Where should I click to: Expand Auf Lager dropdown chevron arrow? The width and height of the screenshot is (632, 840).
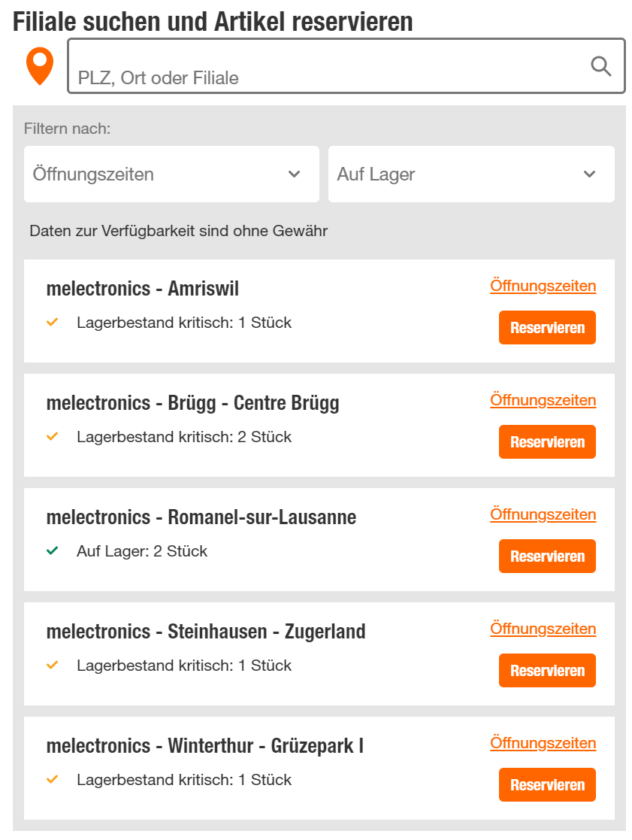pyautogui.click(x=590, y=174)
